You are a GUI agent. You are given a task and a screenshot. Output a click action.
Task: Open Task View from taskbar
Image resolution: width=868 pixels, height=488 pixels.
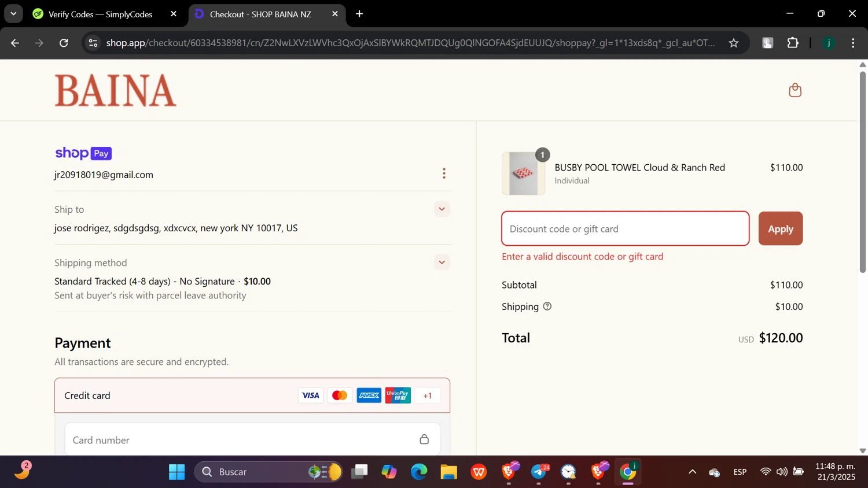359,472
